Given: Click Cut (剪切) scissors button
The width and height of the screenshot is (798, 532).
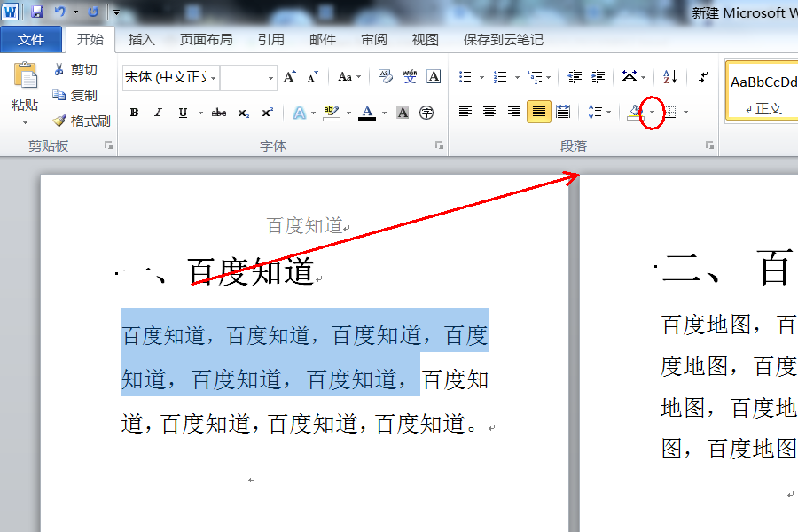Looking at the screenshot, I should (75, 70).
